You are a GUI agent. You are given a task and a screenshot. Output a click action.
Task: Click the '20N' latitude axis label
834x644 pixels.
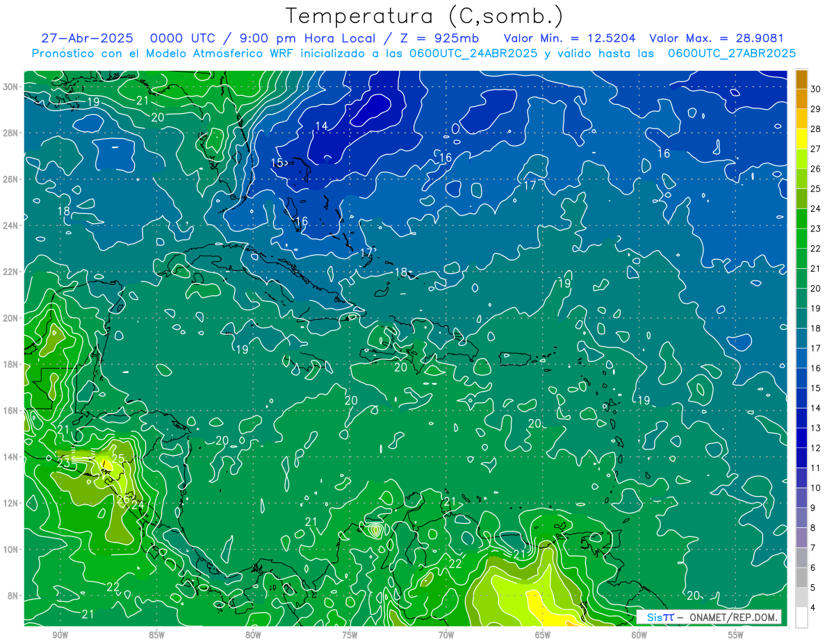(12, 318)
